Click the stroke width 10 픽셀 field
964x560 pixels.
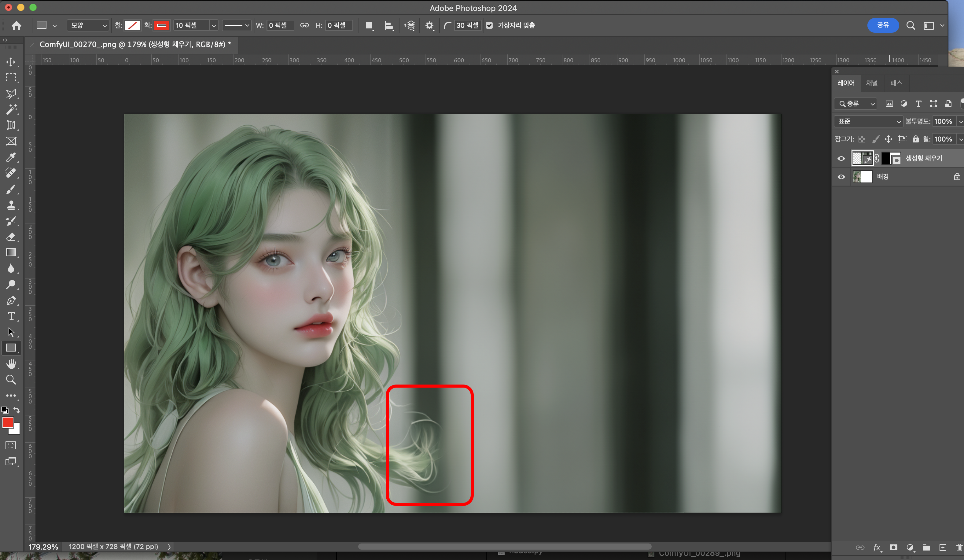pos(191,26)
